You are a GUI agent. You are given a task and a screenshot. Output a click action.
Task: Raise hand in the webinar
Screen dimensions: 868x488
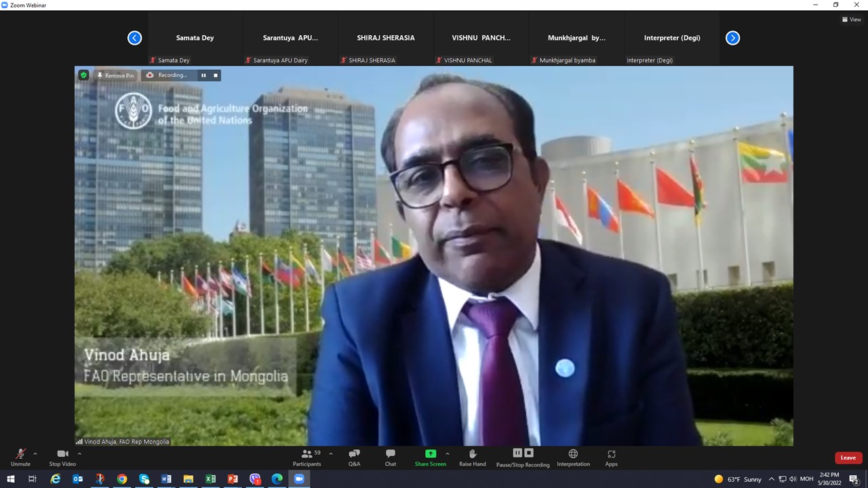[473, 457]
